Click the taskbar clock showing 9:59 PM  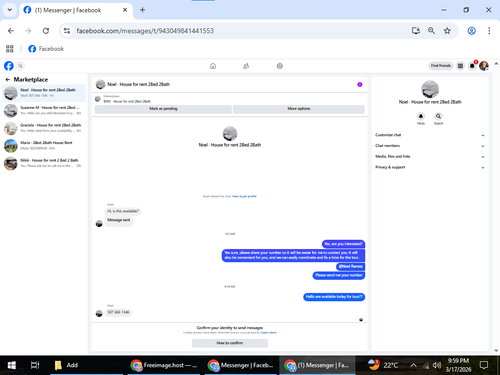[x=458, y=365]
